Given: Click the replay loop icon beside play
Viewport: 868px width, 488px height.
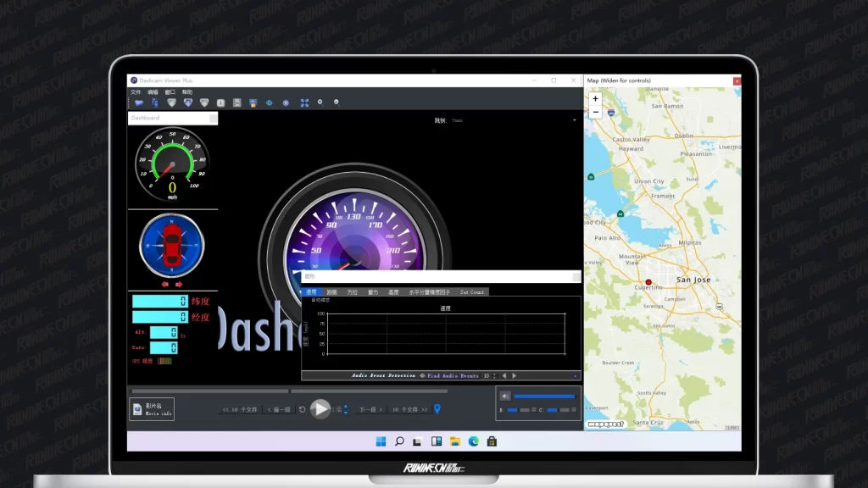Looking at the screenshot, I should click(303, 409).
